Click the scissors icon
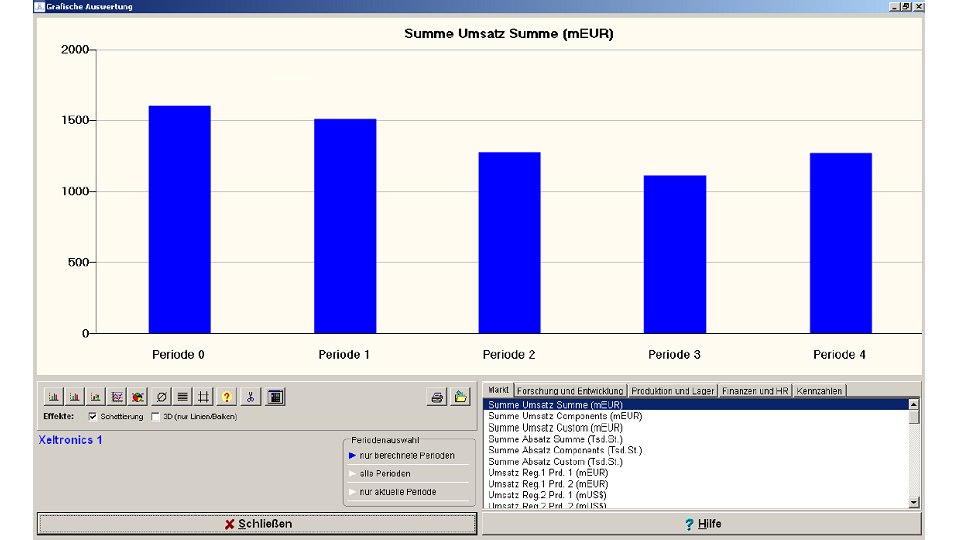Screen dimensions: 960x540 coord(250,397)
